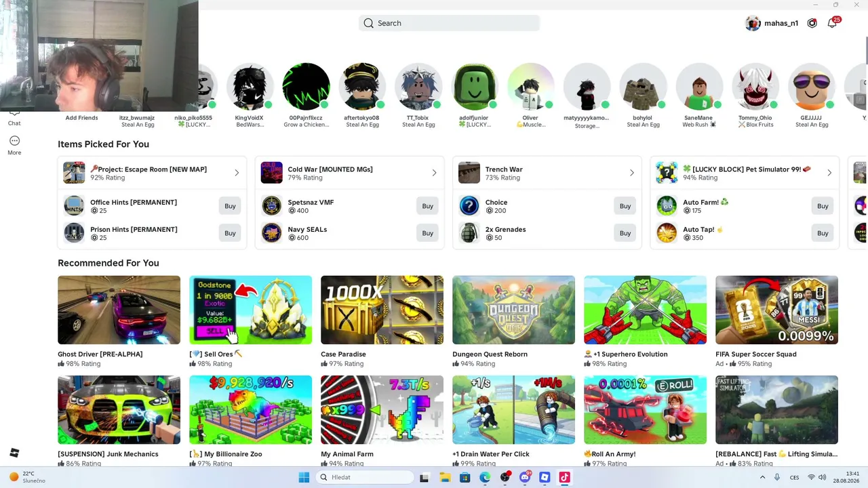Open the Fast Lifting Simulator thumbnail
The image size is (868, 488).
[x=776, y=410]
